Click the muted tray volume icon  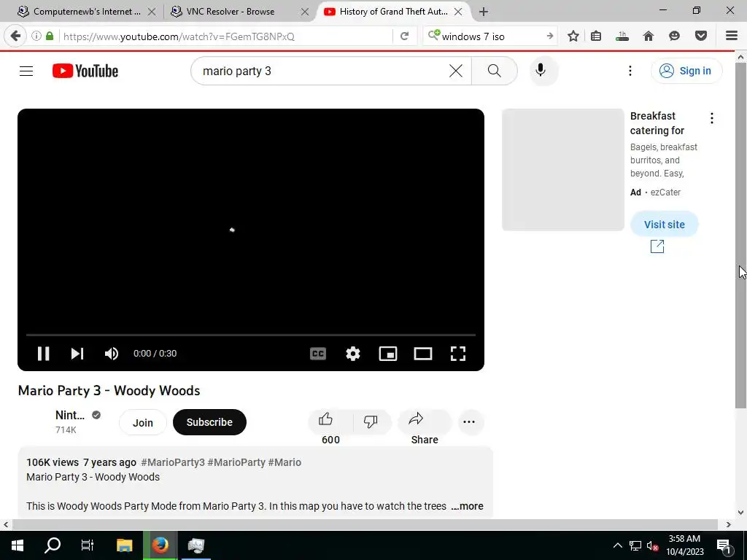653,546
